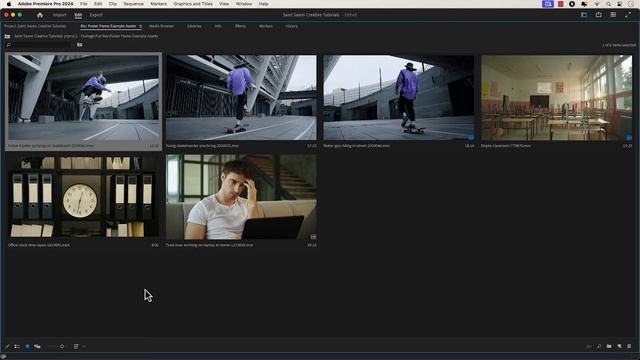Click the search magnifier in the bin
Viewport: 640px width, 360px height.
pyautogui.click(x=9, y=45)
